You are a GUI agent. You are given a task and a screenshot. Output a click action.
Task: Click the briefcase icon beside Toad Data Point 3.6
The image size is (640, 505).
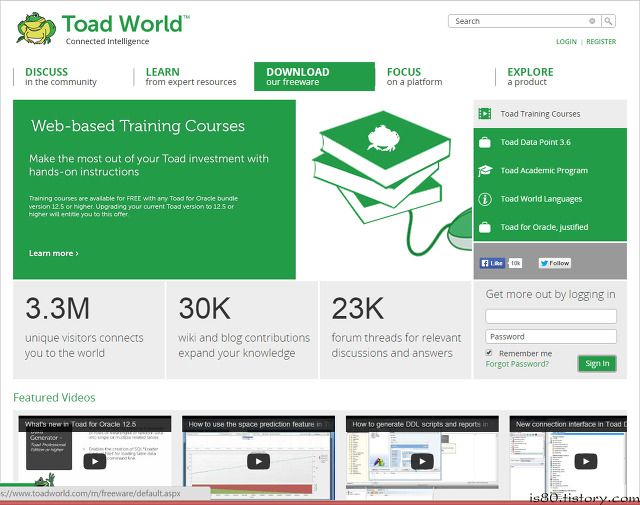485,142
